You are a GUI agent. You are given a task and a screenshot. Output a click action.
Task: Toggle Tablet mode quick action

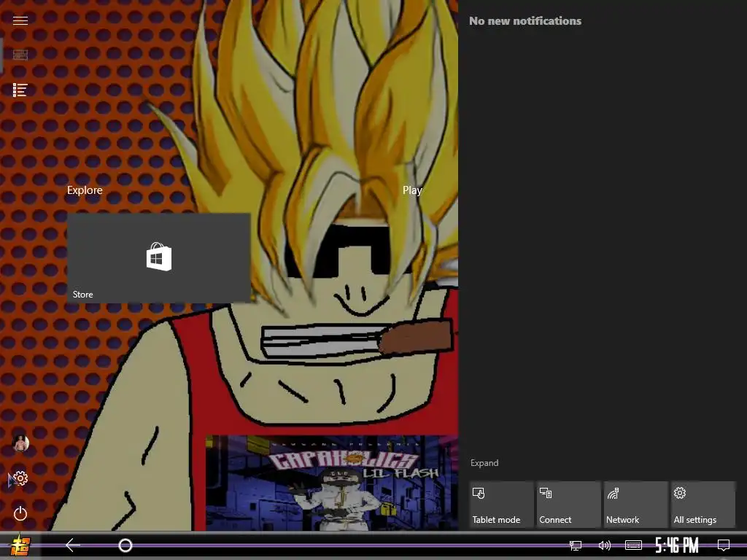coord(501,505)
